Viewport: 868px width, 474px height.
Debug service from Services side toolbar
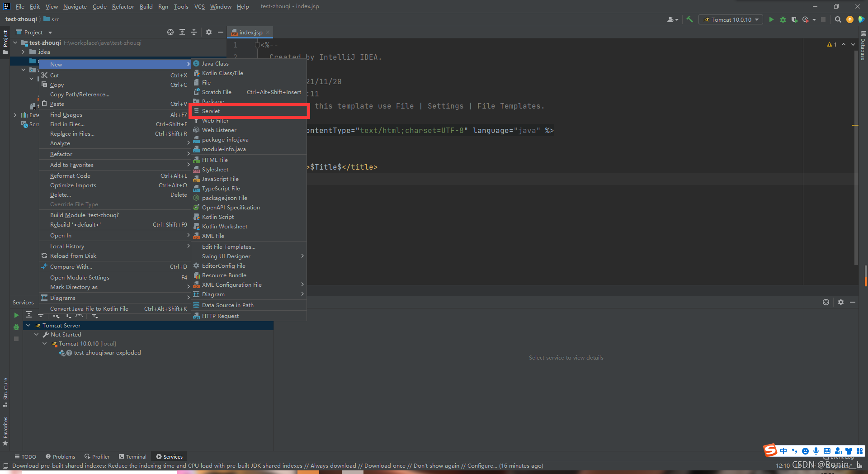coord(16,327)
